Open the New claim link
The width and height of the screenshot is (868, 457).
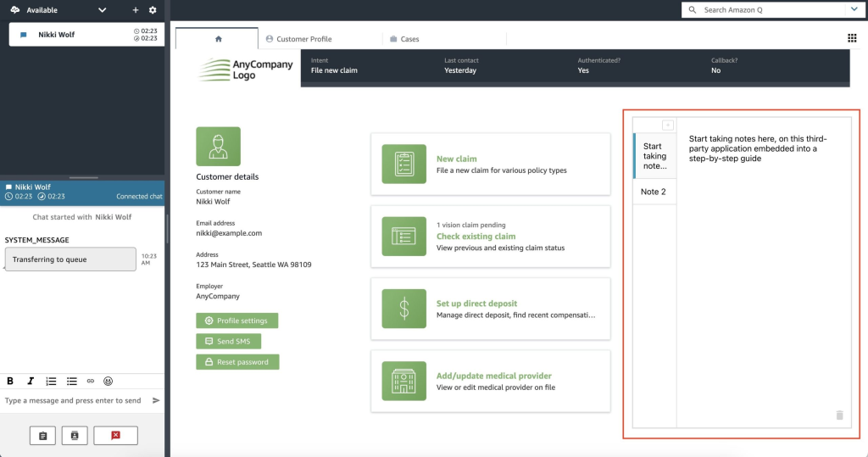pyautogui.click(x=457, y=159)
